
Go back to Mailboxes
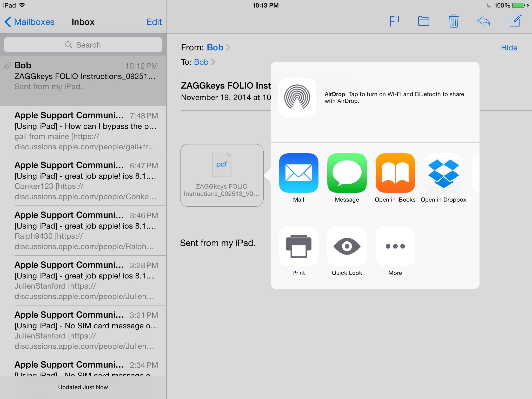[x=29, y=22]
